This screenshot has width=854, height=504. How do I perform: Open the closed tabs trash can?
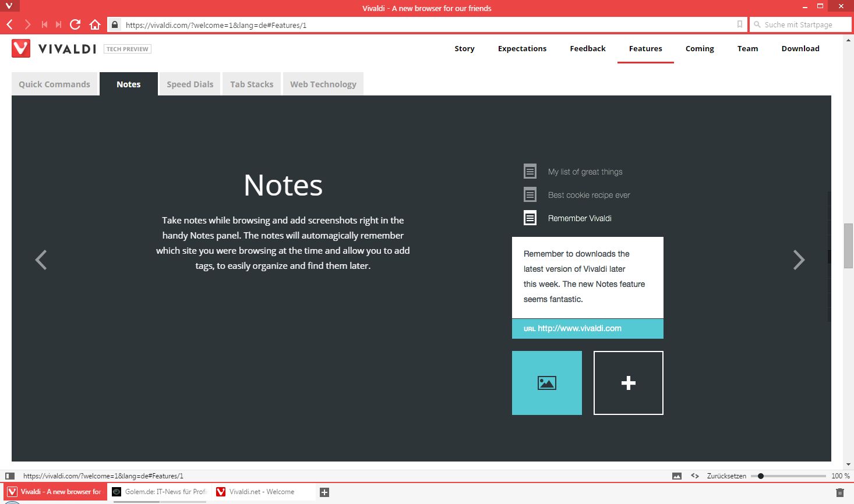coord(839,492)
